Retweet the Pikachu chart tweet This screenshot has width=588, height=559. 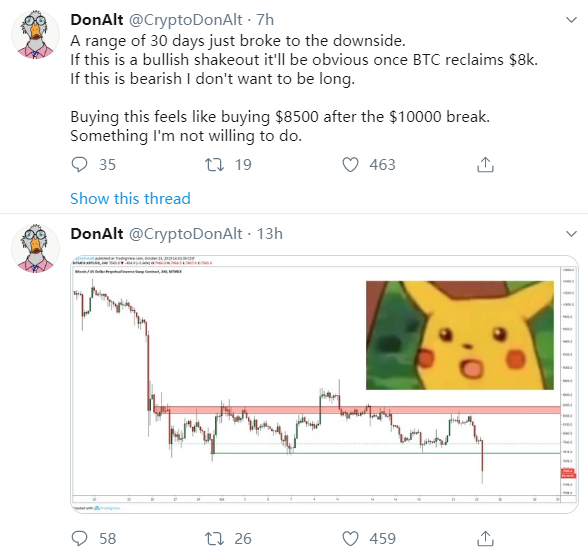[214, 538]
